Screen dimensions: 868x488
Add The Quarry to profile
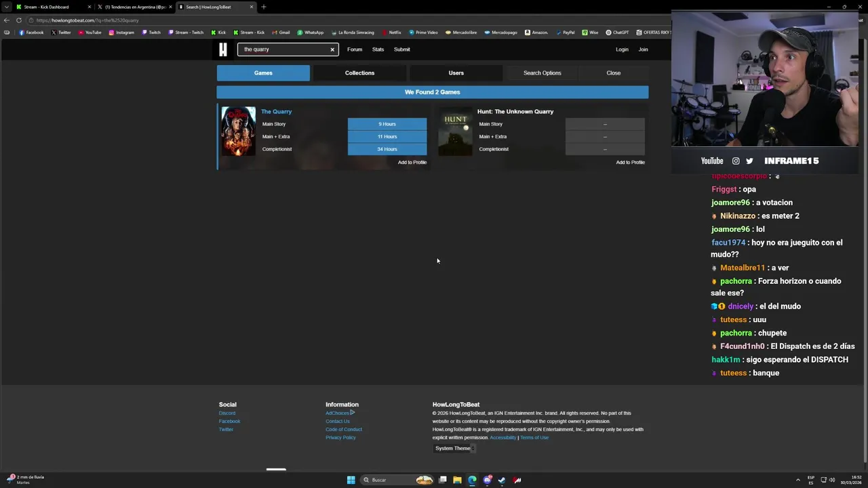click(412, 163)
